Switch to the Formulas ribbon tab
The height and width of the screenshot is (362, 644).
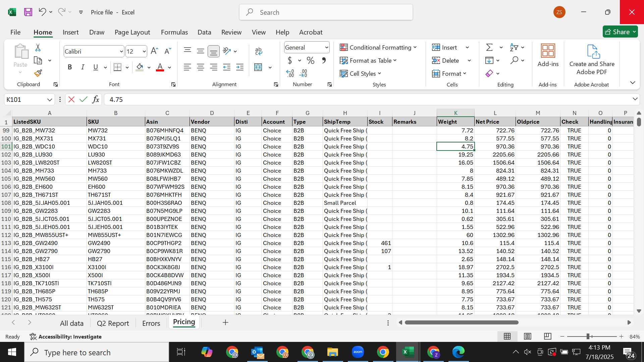point(174,32)
